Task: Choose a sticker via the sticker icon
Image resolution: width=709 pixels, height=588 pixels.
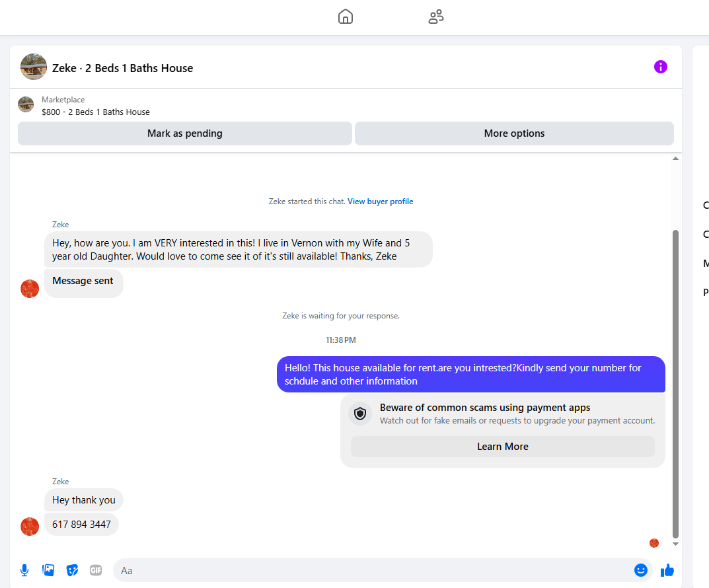Action: point(72,570)
